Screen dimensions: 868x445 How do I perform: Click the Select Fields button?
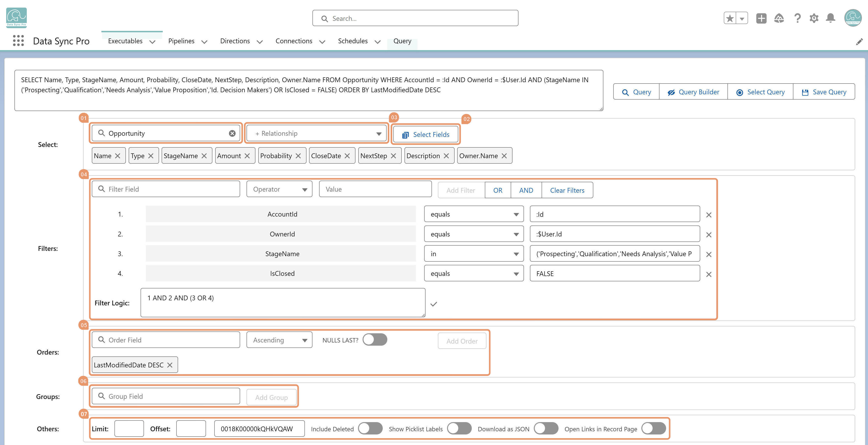(426, 134)
